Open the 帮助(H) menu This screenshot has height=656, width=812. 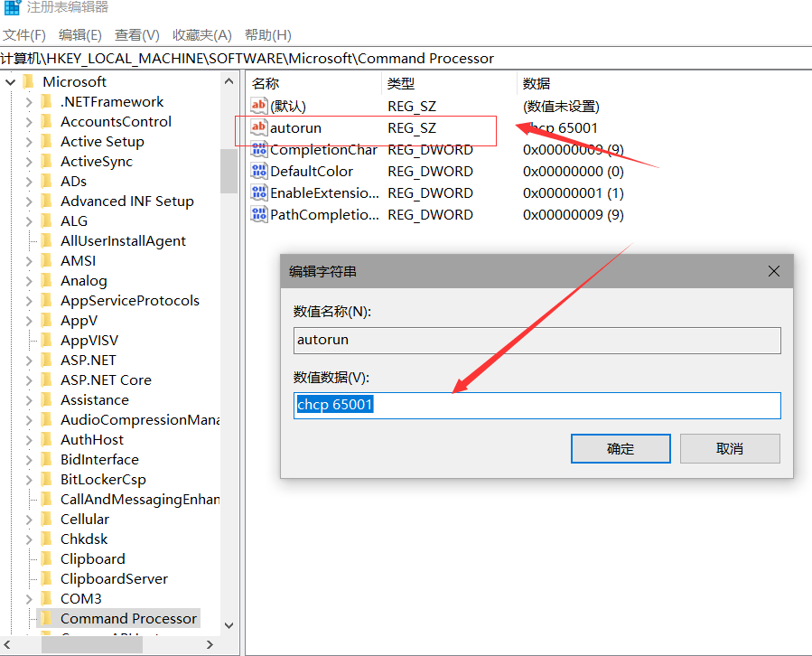click(x=267, y=34)
